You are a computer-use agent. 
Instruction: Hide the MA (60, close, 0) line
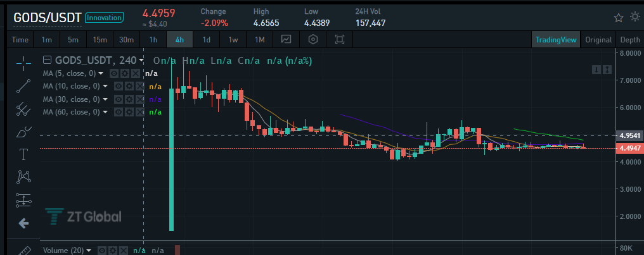click(119, 112)
